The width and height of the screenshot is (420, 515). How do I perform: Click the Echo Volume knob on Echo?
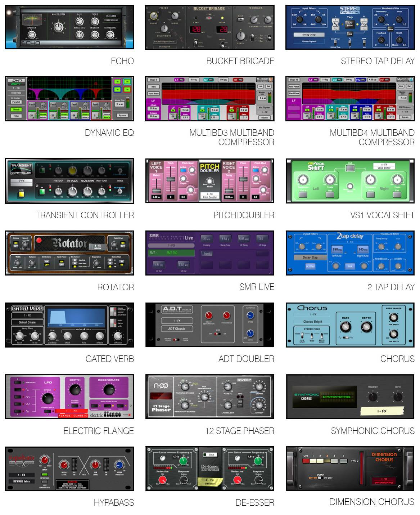110,35
